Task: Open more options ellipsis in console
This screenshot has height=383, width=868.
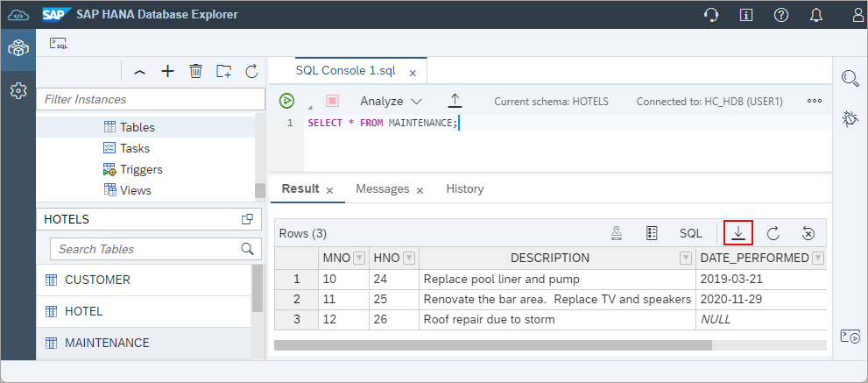Action: [815, 101]
